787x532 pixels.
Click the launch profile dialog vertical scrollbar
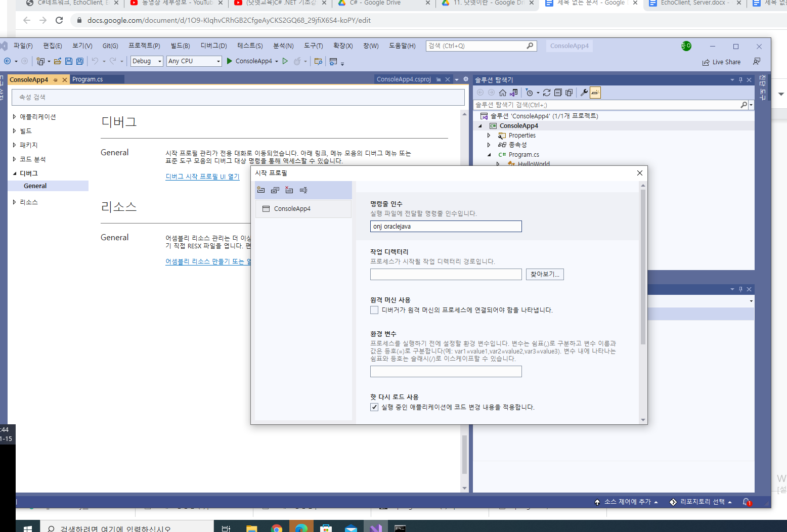pos(643,267)
